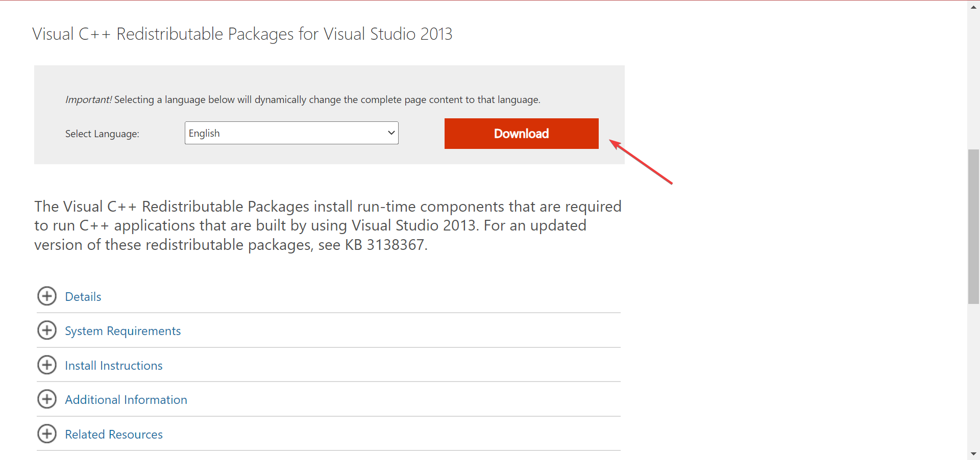This screenshot has width=980, height=460.
Task: Expand Related Resources plus icon
Action: click(x=47, y=433)
